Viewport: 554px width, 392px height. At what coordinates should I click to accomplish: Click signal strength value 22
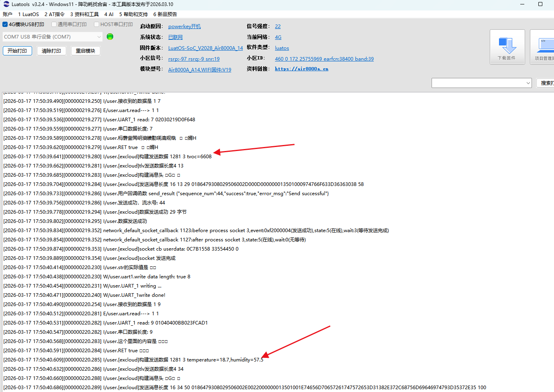tap(278, 27)
